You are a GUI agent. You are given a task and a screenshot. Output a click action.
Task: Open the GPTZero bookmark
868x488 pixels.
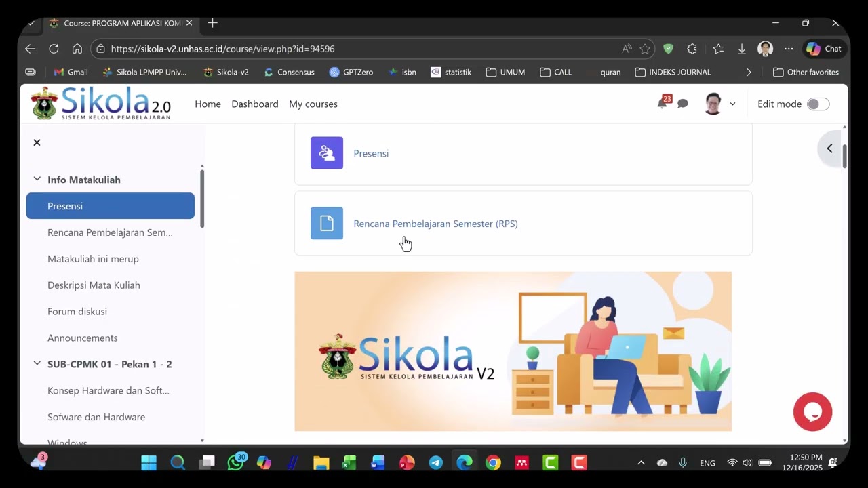click(351, 72)
